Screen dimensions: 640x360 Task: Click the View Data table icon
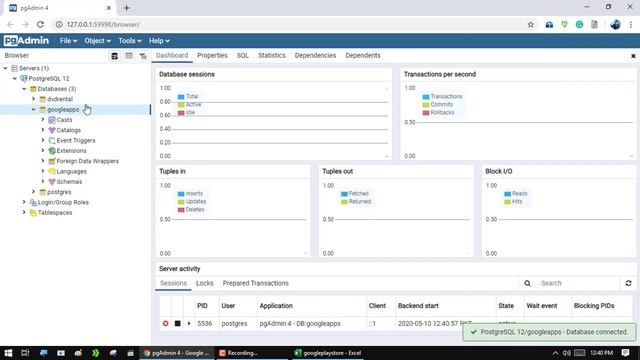pos(129,56)
